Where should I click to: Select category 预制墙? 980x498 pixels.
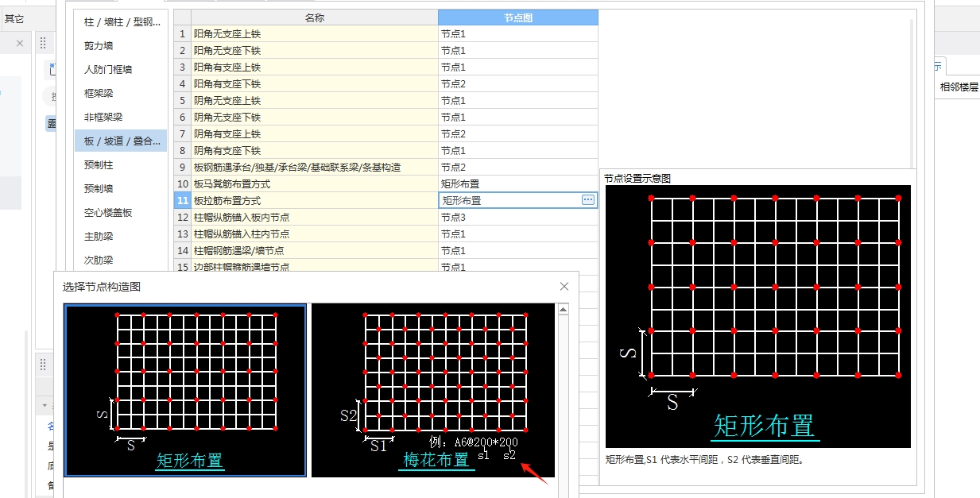coord(122,189)
